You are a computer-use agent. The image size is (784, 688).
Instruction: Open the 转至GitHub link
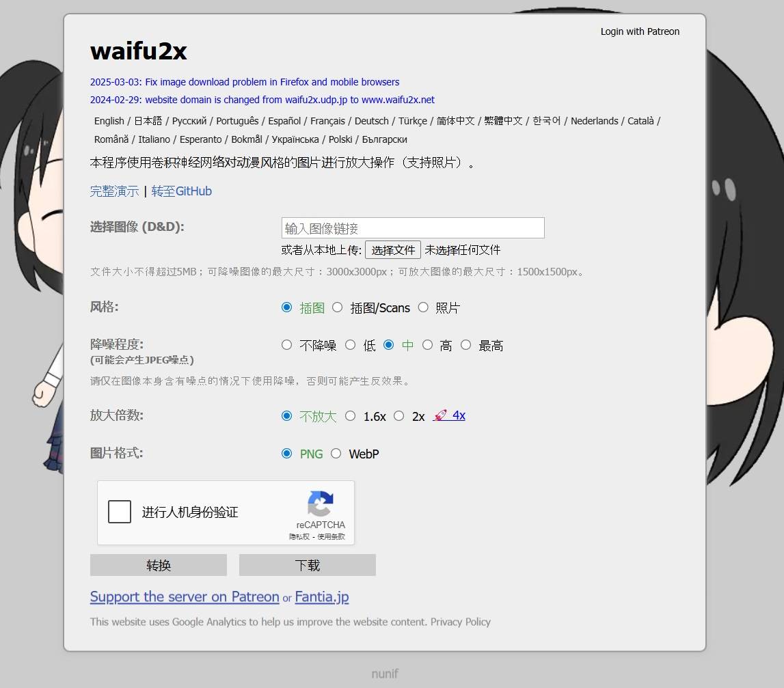pos(182,191)
